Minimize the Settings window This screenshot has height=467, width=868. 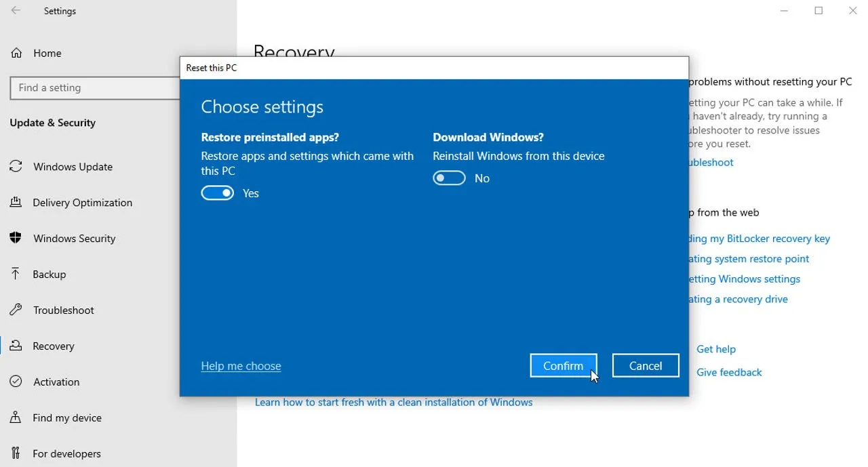(784, 11)
